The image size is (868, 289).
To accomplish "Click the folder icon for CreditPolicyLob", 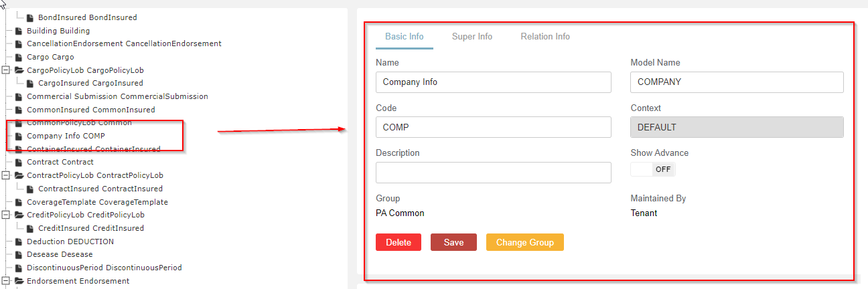I will tap(19, 215).
